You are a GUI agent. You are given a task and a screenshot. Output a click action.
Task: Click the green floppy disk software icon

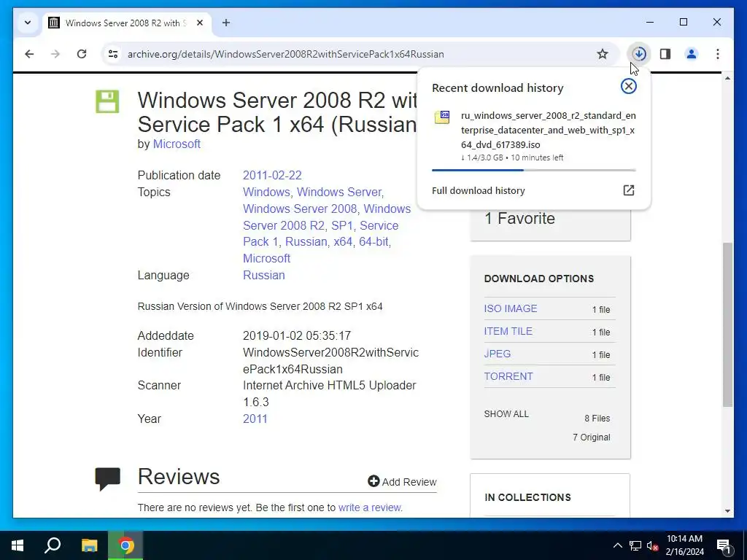pyautogui.click(x=107, y=101)
